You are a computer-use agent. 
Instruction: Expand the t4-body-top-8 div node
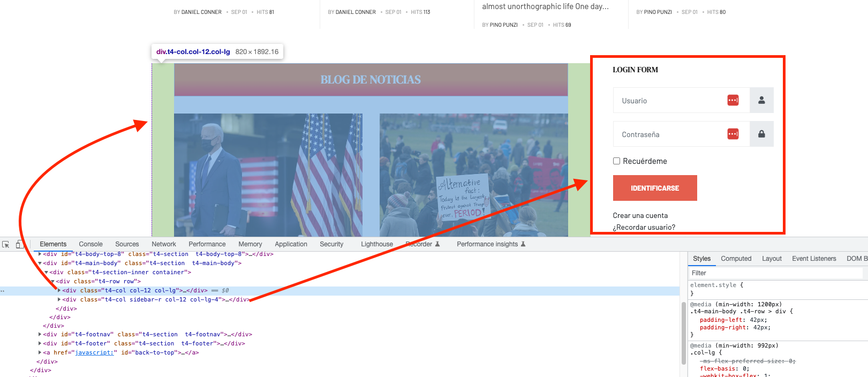[40, 254]
